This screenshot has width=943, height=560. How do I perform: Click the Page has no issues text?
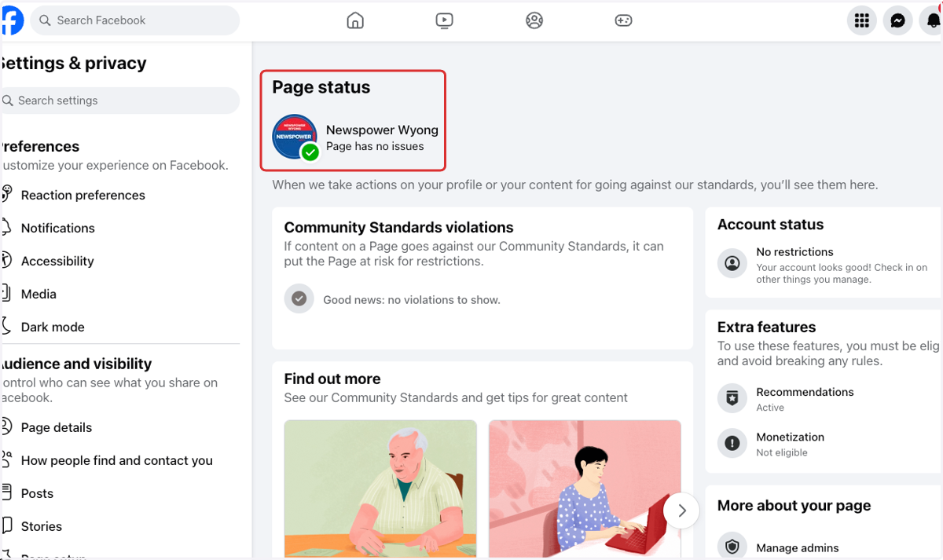click(x=375, y=146)
